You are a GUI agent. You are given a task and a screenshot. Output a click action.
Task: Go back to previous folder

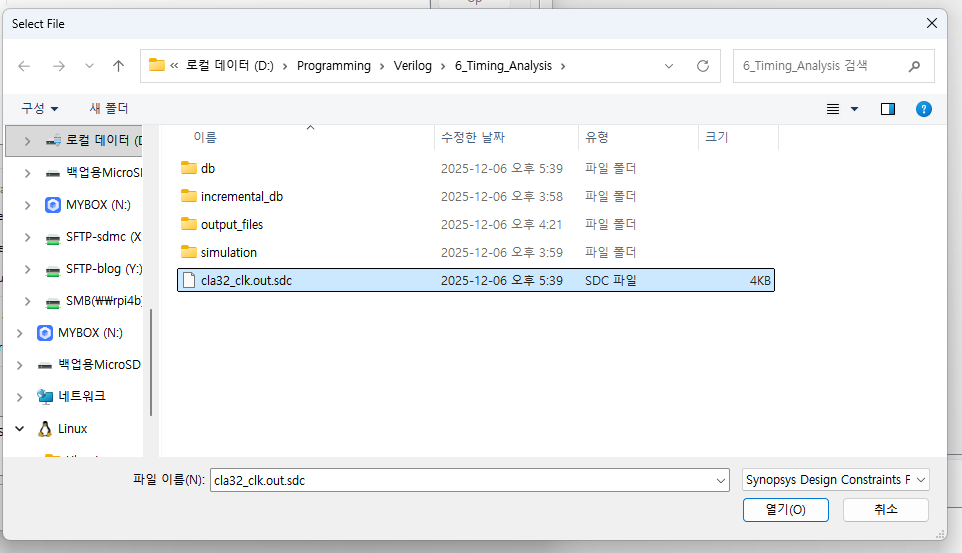[x=24, y=66]
